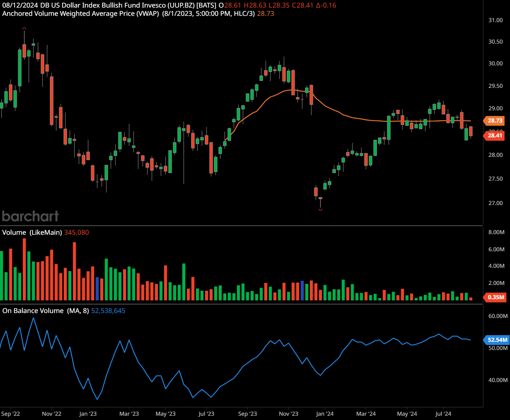Click the 2.00M volume axis label
510x420 pixels.
point(496,283)
